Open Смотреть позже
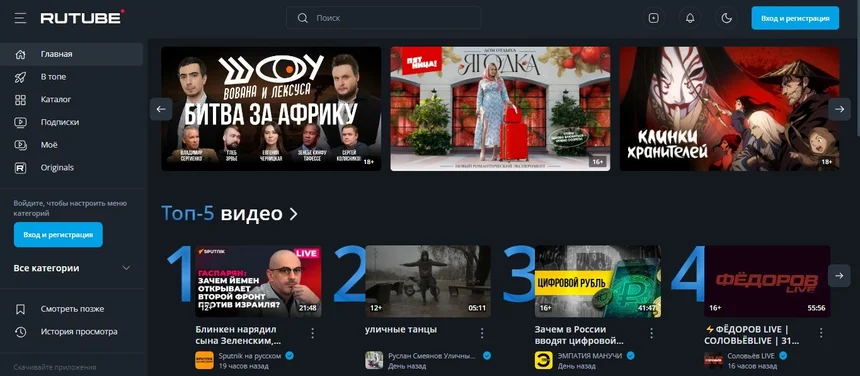This screenshot has width=860, height=376. click(71, 309)
